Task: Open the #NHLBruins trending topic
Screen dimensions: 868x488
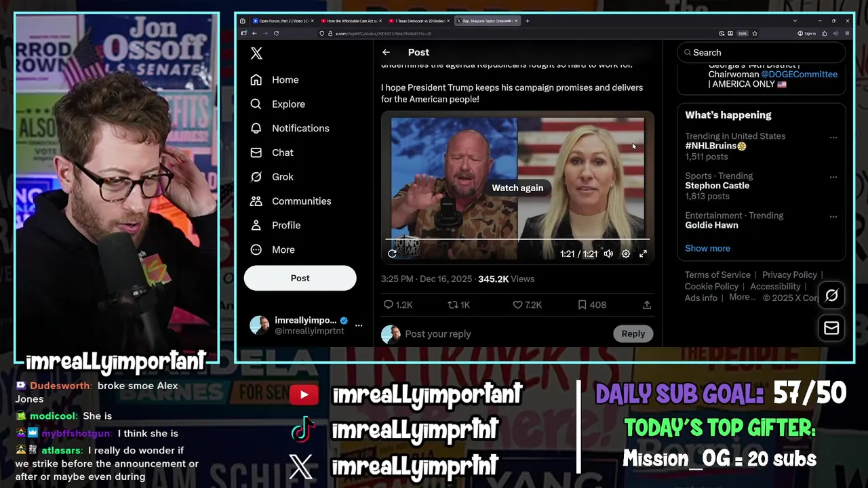Action: click(715, 146)
